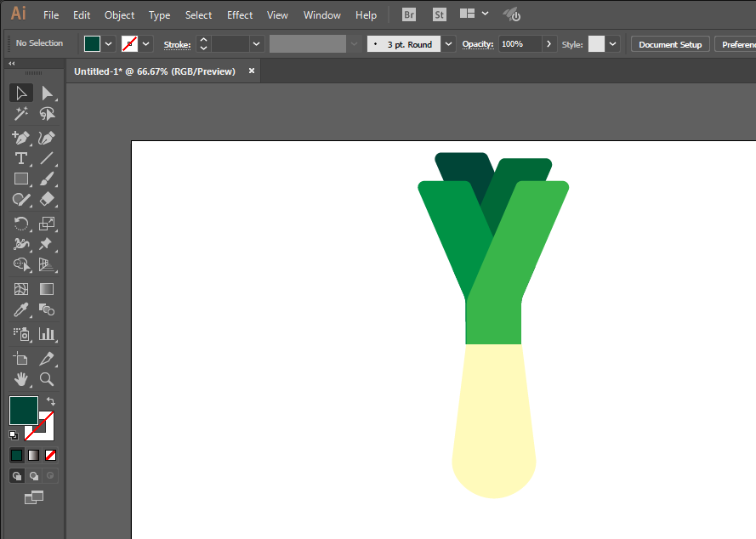Image resolution: width=756 pixels, height=539 pixels.
Task: Open Adobe Bridge via Br icon
Action: pos(409,14)
